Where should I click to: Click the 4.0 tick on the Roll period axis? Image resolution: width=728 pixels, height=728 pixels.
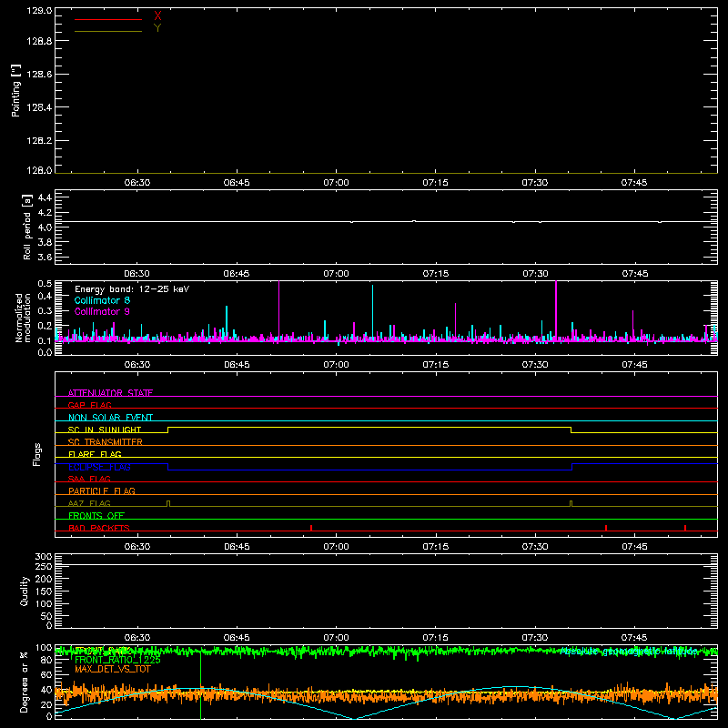click(x=45, y=227)
